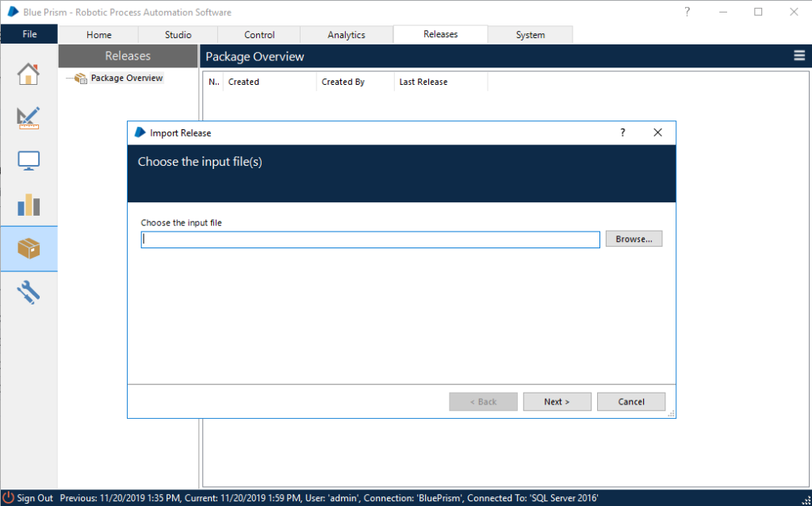Switch to the Analytics tab

pyautogui.click(x=347, y=35)
